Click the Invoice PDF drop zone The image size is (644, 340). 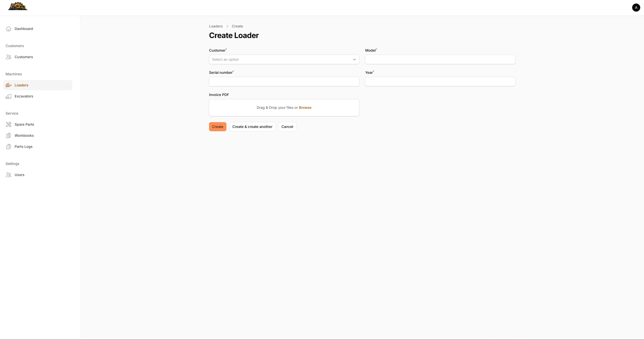284,108
